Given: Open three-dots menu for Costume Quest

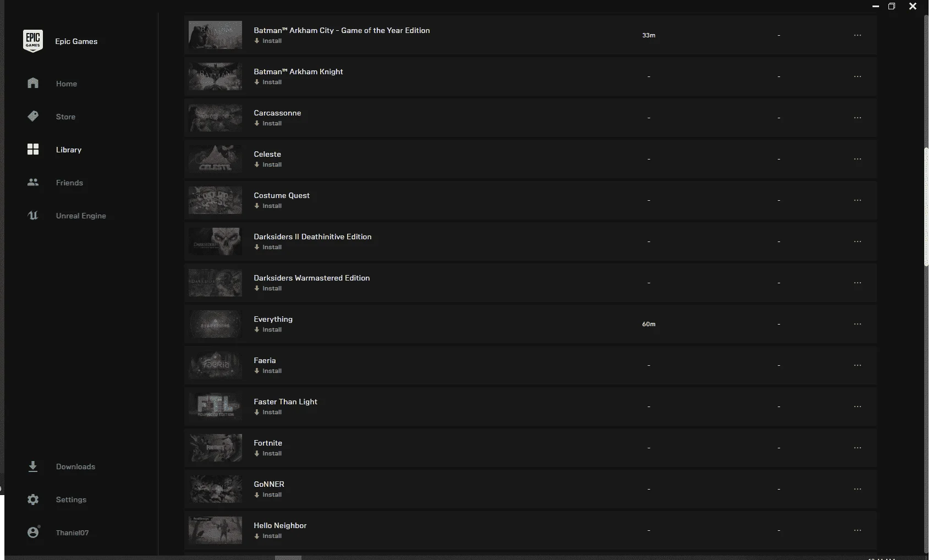Looking at the screenshot, I should point(858,200).
